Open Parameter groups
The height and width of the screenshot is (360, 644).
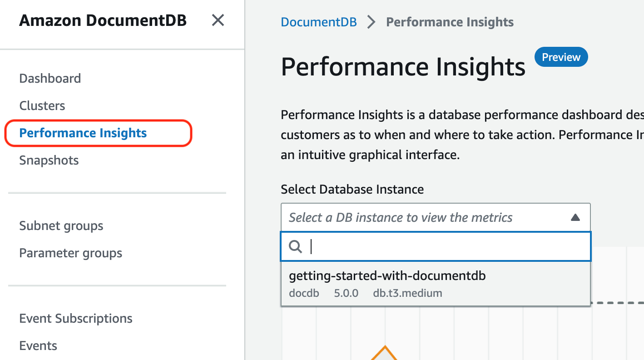pyautogui.click(x=71, y=253)
